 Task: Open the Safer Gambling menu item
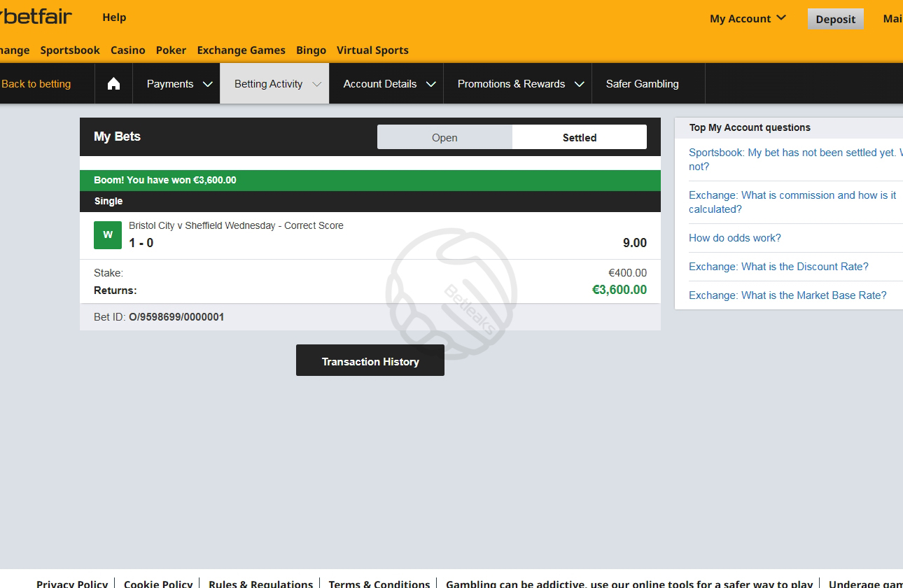pos(642,84)
